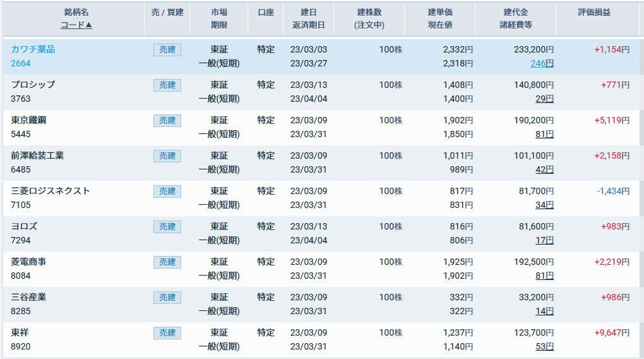Click the 23/03/27 repayment date for カワチ薬品

click(309, 63)
